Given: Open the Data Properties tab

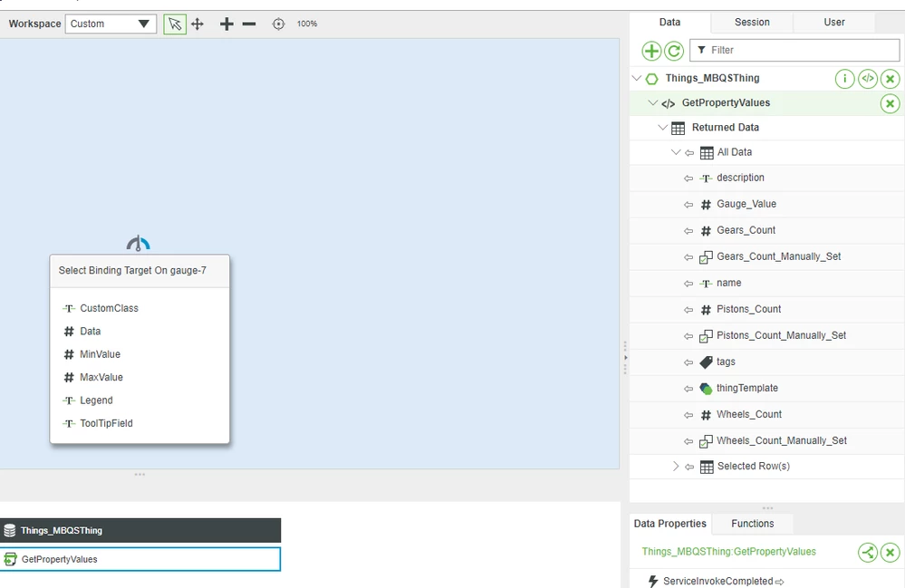Looking at the screenshot, I should pyautogui.click(x=670, y=524).
